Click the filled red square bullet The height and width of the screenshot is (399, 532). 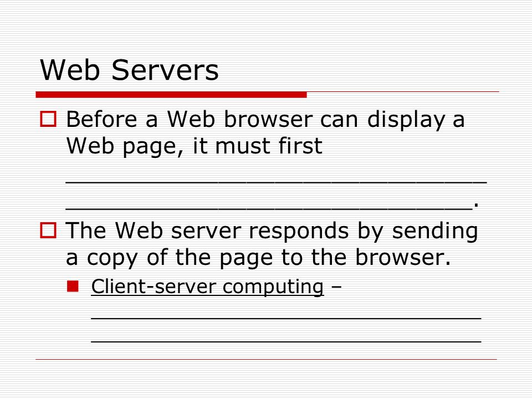[73, 287]
